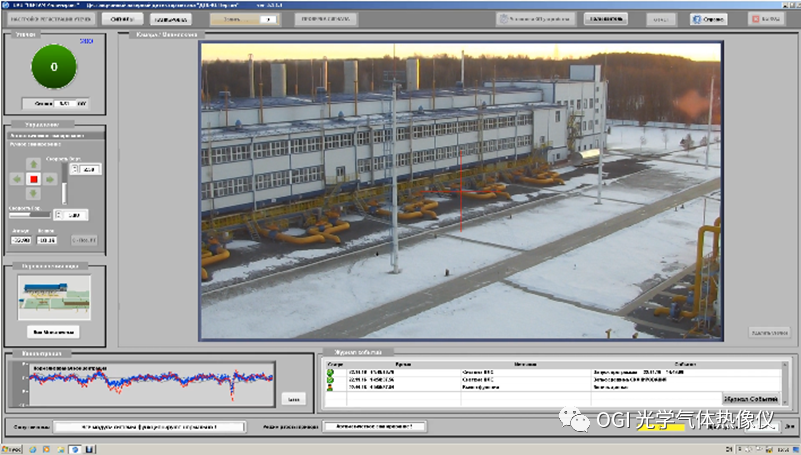
Task: Open the event journal tab
Action: (x=358, y=352)
